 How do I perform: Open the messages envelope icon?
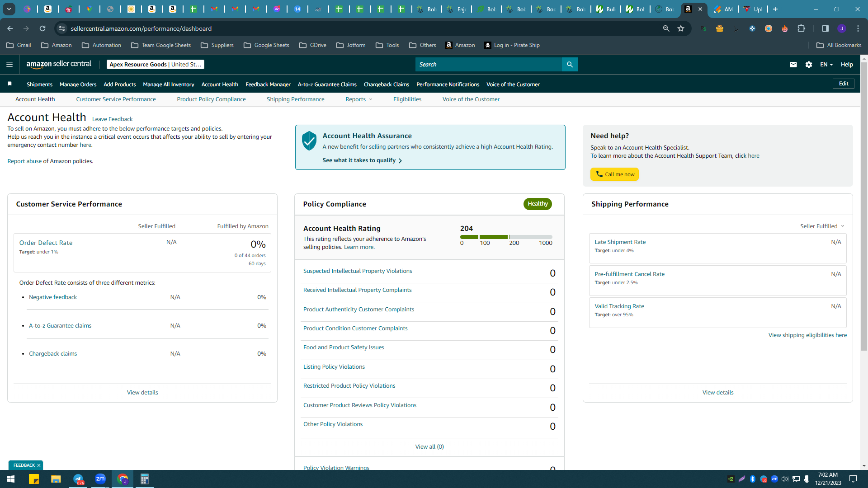[x=793, y=65]
